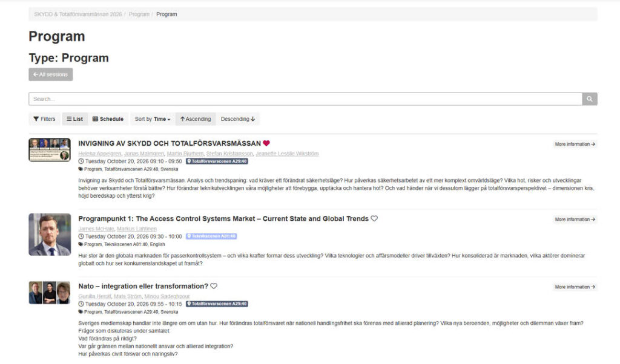Focus the Search input field
620x364 pixels.
tap(305, 99)
